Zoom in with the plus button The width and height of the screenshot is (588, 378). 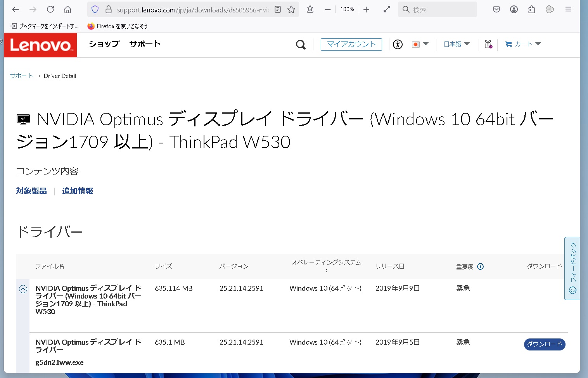pyautogui.click(x=367, y=9)
